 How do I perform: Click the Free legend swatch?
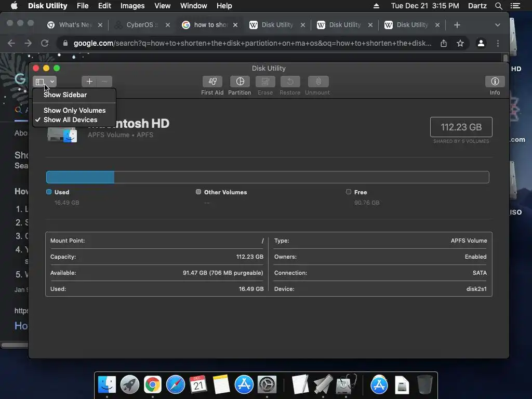tap(349, 192)
